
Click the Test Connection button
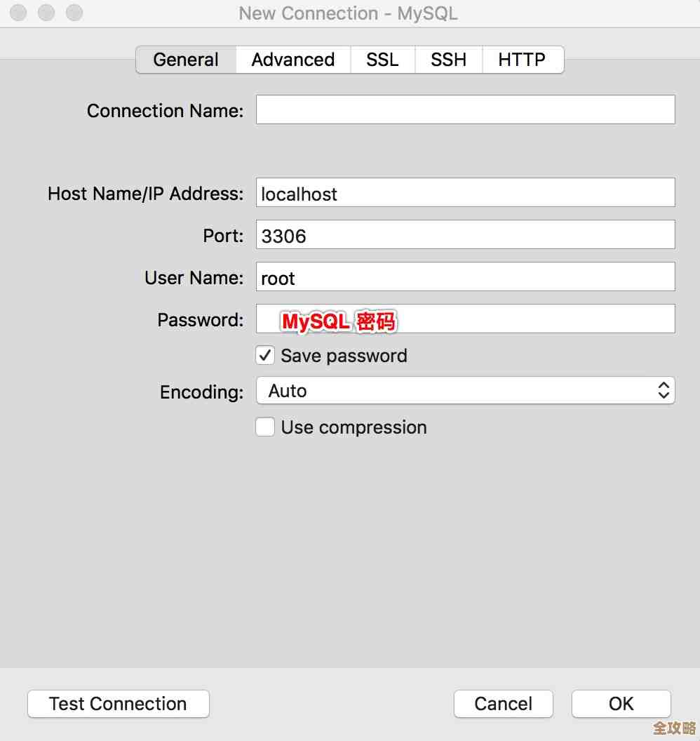pos(118,704)
